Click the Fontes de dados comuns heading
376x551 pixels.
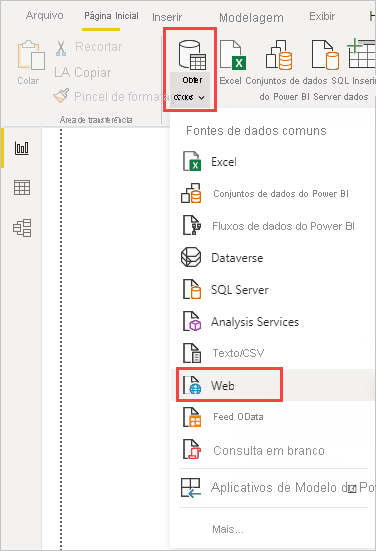pos(256,131)
